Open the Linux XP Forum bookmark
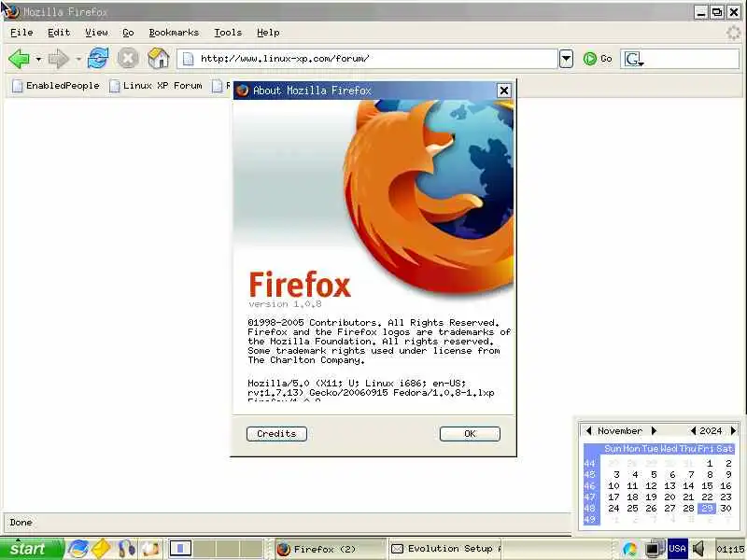Screen dimensions: 747x560 tap(156, 86)
